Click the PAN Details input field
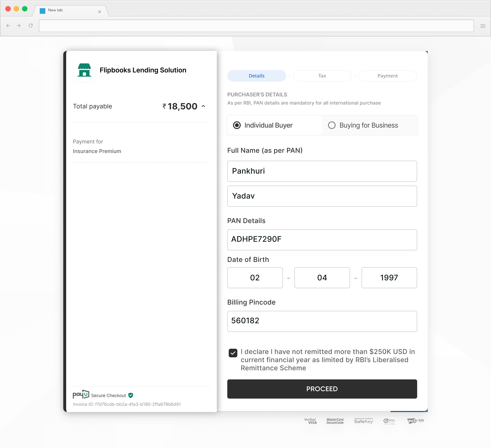Screen dimensions: 491x448 click(322, 240)
